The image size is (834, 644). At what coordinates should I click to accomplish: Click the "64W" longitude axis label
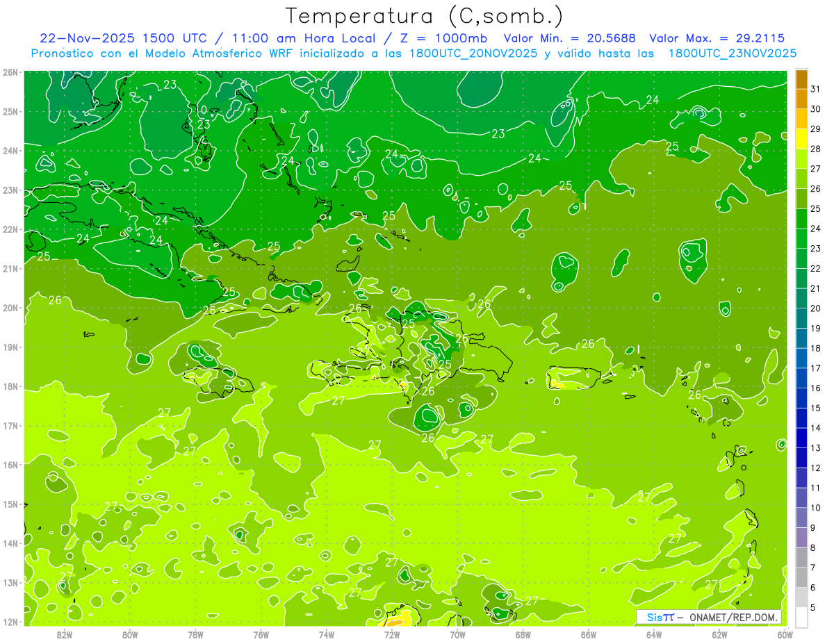pos(654,634)
